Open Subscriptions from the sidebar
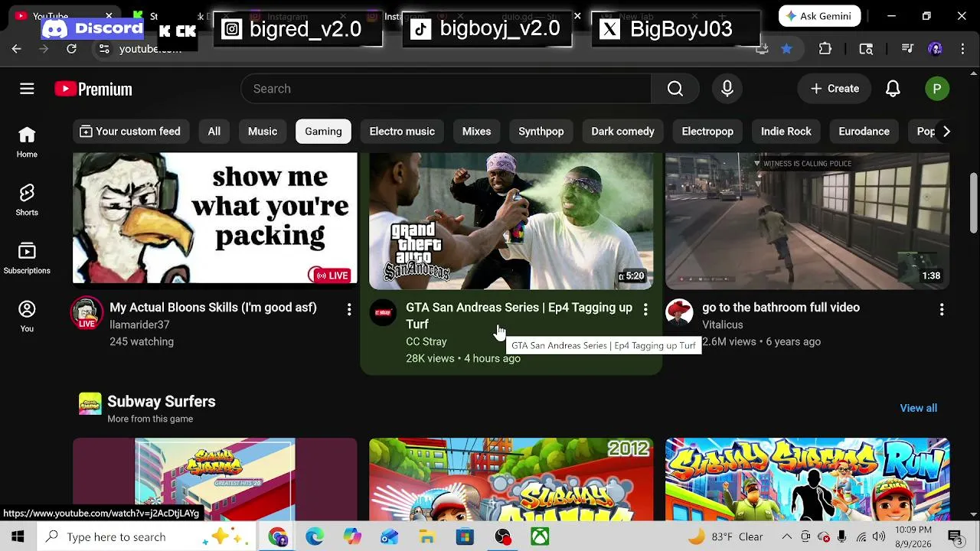This screenshot has width=980, height=551. coord(27,259)
